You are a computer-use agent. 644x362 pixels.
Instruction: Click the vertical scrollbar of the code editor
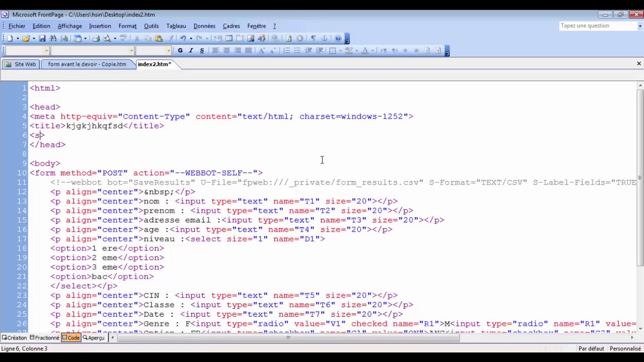pyautogui.click(x=640, y=207)
